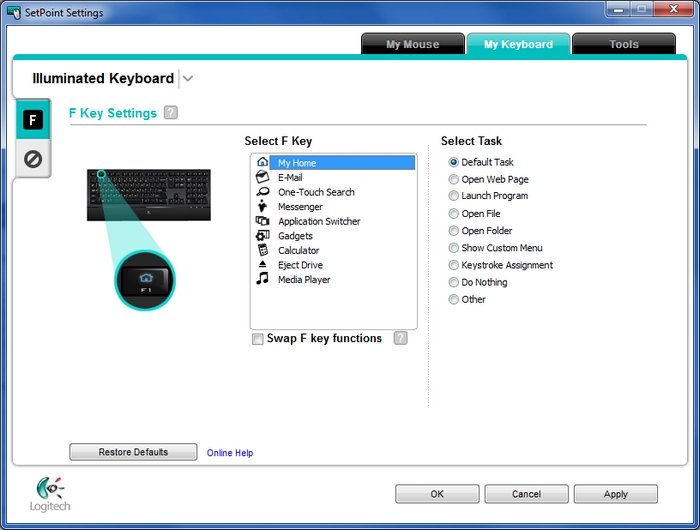Image resolution: width=700 pixels, height=530 pixels.
Task: Click the Messenger person icon
Action: (x=262, y=206)
